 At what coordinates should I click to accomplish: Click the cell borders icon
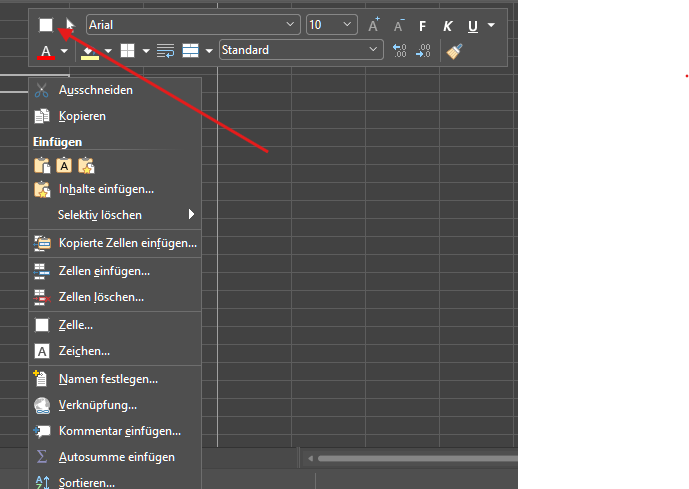(127, 51)
